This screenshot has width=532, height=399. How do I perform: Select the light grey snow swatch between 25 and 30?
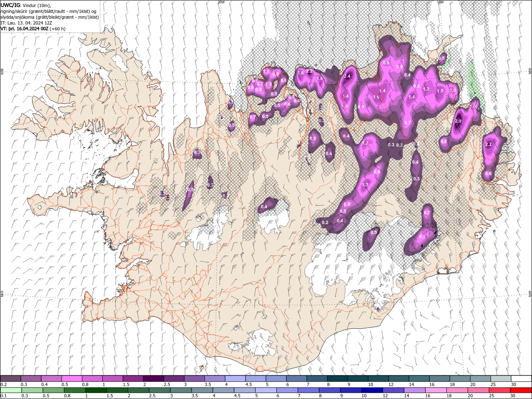(x=501, y=379)
